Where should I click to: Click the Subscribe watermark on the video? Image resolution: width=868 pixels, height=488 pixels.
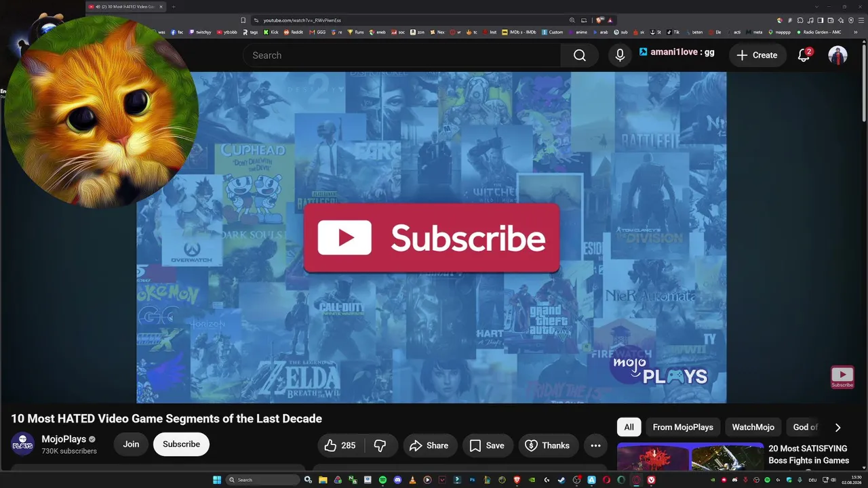click(x=842, y=377)
